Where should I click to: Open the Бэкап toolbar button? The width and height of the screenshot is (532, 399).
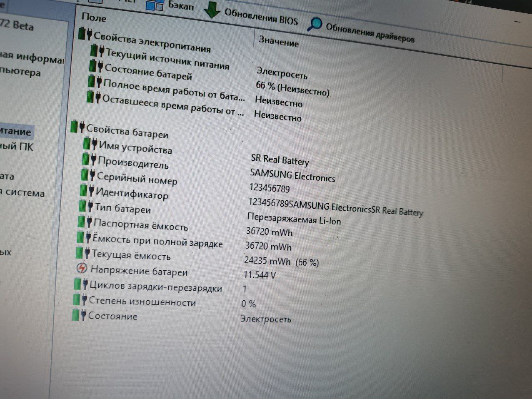click(171, 5)
